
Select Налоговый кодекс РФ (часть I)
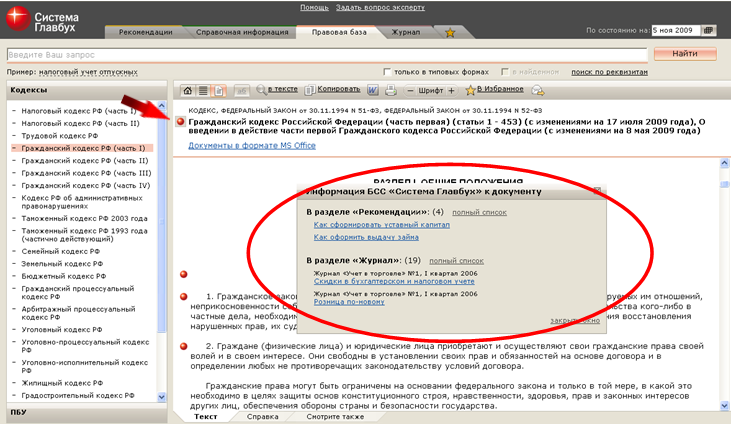pos(79,111)
